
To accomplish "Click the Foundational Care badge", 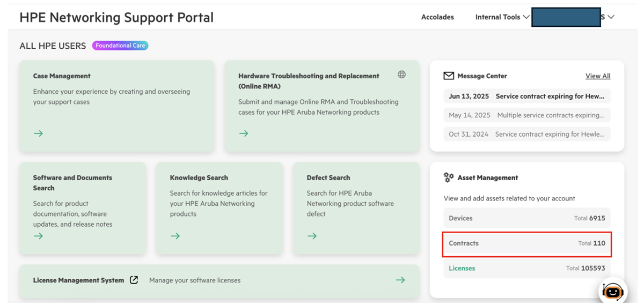I will pyautogui.click(x=120, y=46).
